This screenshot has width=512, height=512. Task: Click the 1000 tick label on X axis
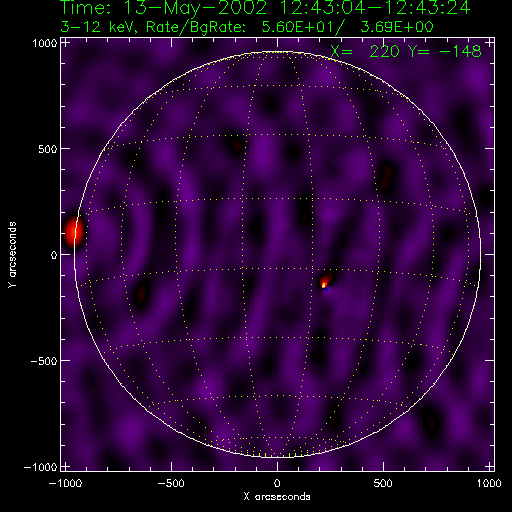pyautogui.click(x=489, y=483)
